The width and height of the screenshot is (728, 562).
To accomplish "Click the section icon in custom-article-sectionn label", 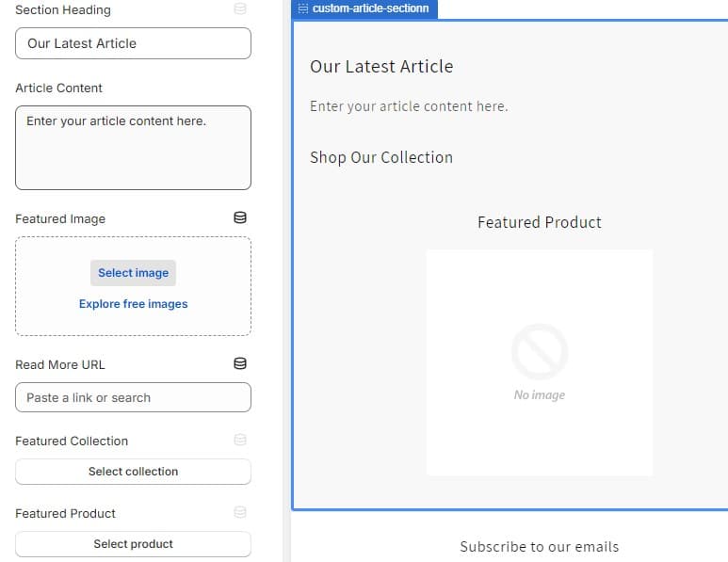I will tap(303, 8).
